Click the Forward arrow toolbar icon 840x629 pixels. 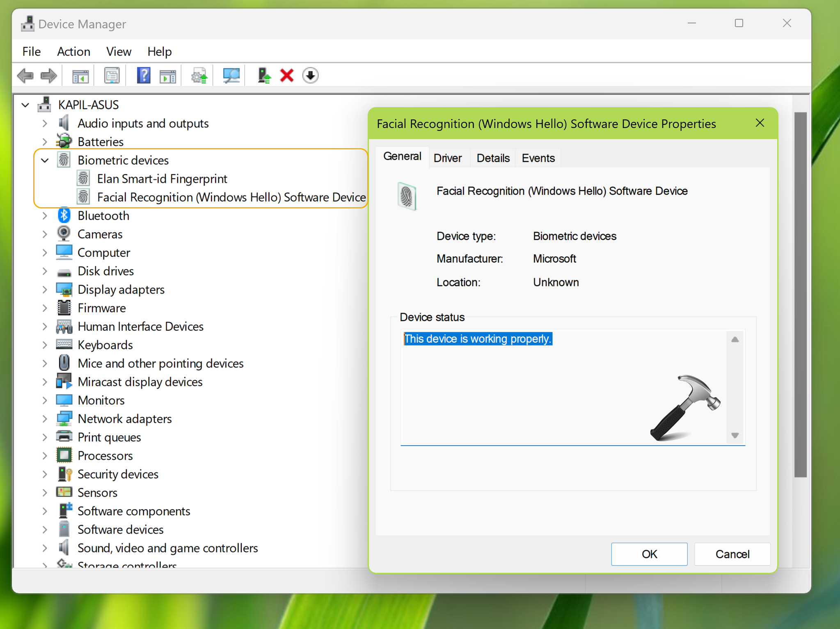49,76
